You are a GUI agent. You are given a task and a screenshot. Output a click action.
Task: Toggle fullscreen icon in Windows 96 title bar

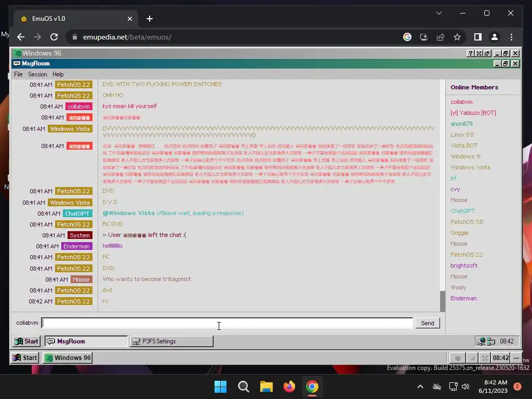[x=478, y=54]
